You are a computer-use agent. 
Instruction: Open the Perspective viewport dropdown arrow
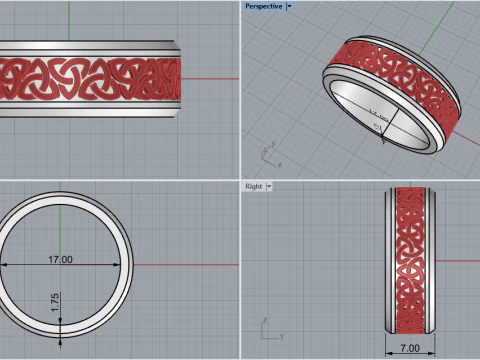pos(289,6)
